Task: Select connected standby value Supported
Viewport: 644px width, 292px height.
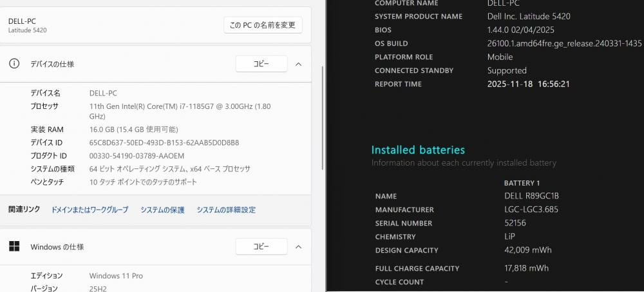Action: 507,70
